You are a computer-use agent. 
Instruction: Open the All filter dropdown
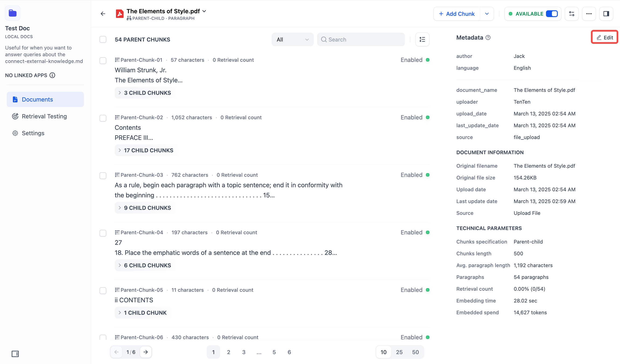pyautogui.click(x=292, y=40)
